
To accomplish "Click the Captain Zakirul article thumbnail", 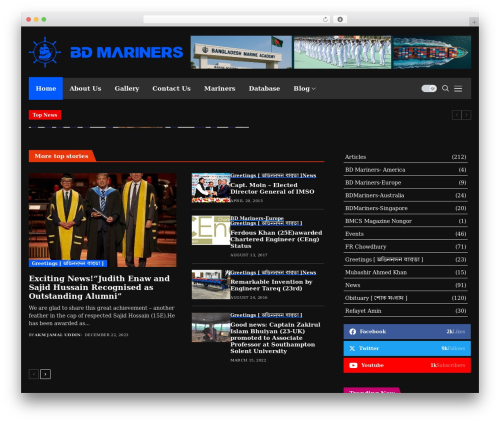I will 211,327.
